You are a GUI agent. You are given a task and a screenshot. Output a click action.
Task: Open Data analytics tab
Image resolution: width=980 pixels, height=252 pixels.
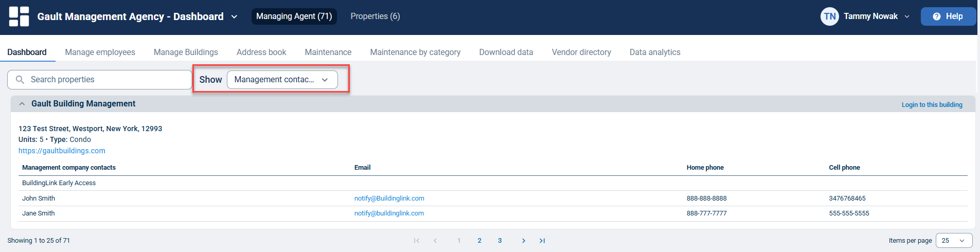[x=655, y=52]
